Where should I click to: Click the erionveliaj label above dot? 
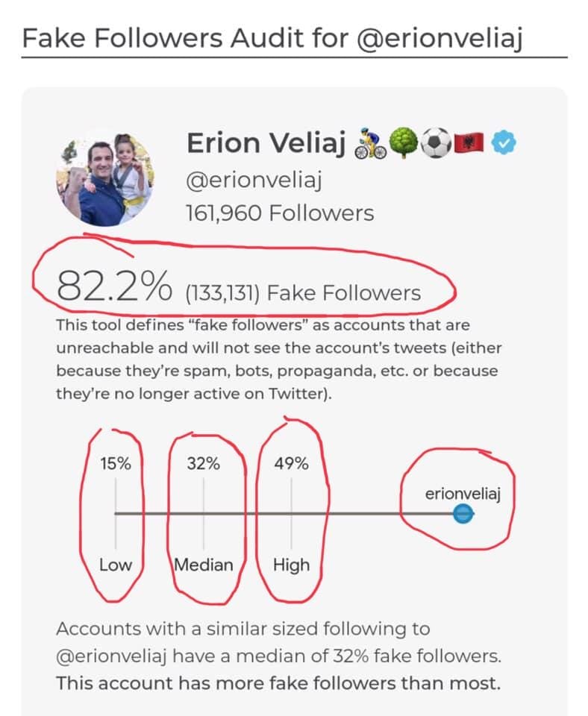tap(463, 494)
